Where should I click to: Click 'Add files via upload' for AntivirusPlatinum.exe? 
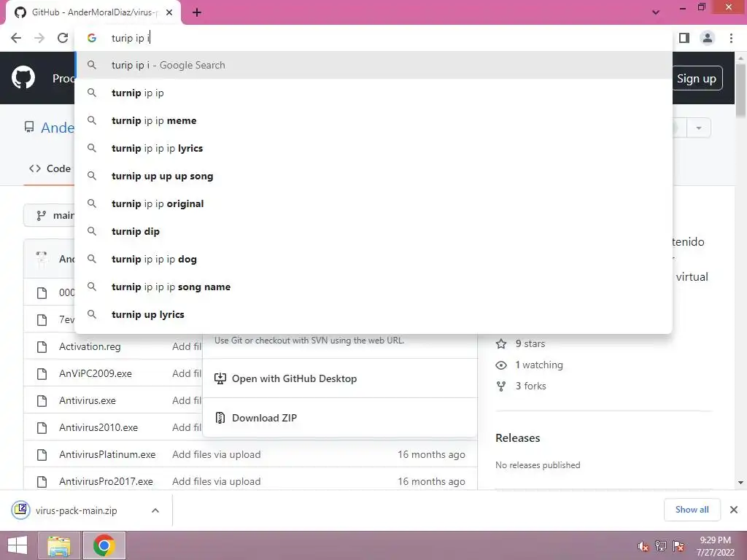[216, 455]
